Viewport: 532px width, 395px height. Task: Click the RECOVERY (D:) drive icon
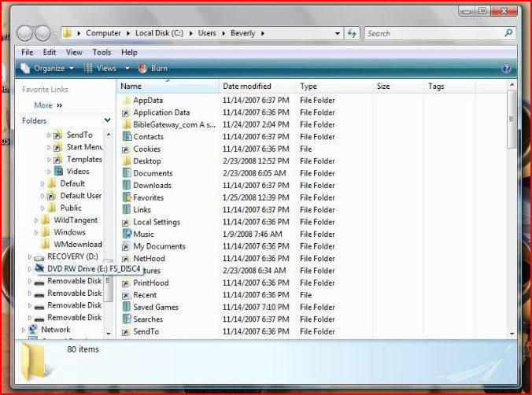point(39,257)
